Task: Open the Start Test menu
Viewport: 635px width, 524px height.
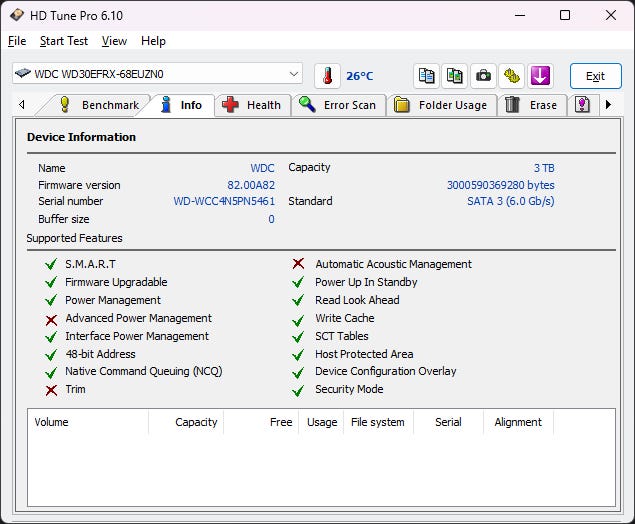Action: tap(64, 41)
